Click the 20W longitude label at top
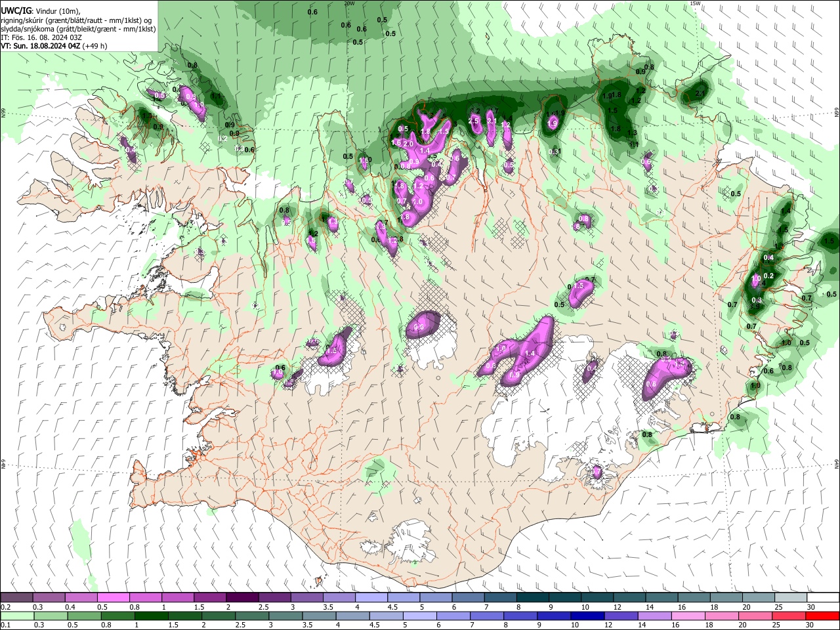Viewport: 840px width, 630px height. 349,3
